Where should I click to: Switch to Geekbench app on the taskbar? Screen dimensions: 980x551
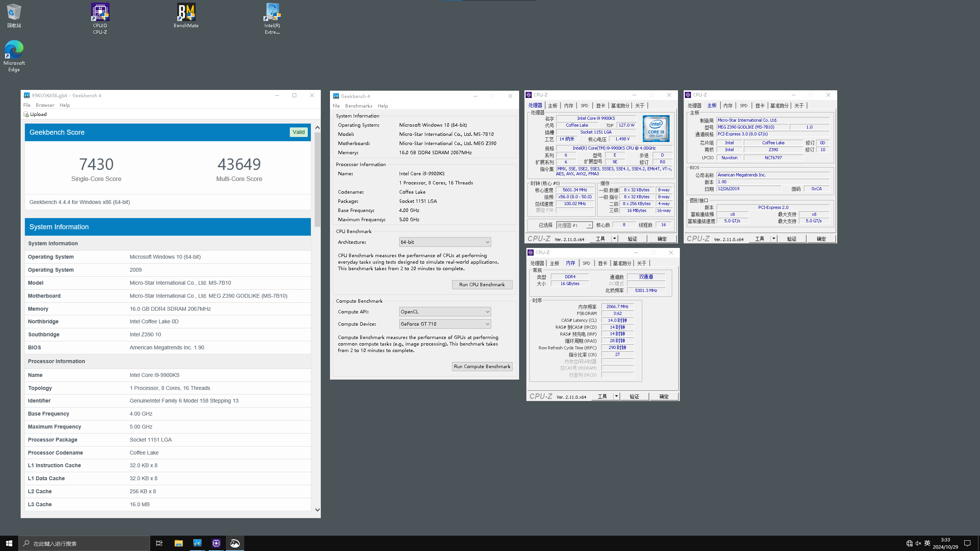[197, 543]
